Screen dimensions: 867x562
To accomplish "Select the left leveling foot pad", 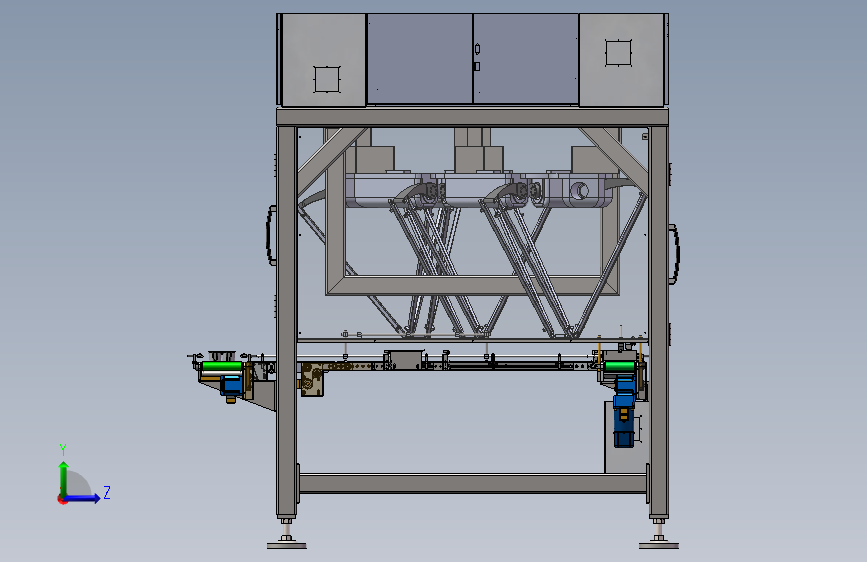I will tap(286, 545).
